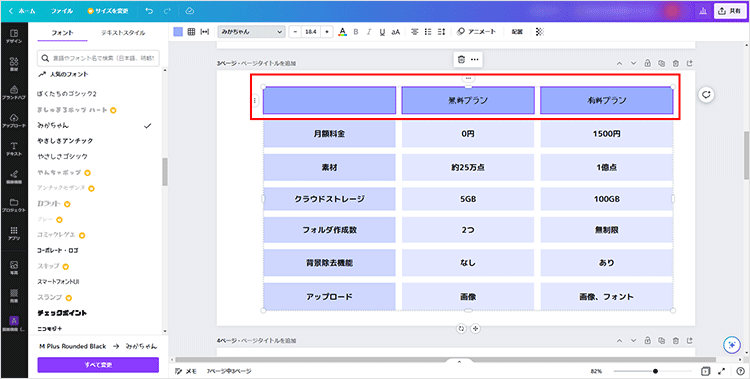Click the font search input field
This screenshot has height=379, width=750.
click(x=98, y=58)
